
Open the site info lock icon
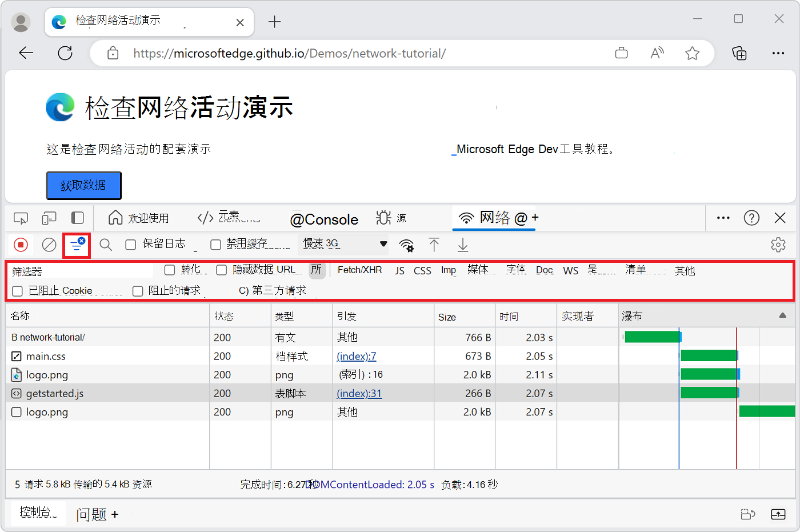pyautogui.click(x=113, y=53)
